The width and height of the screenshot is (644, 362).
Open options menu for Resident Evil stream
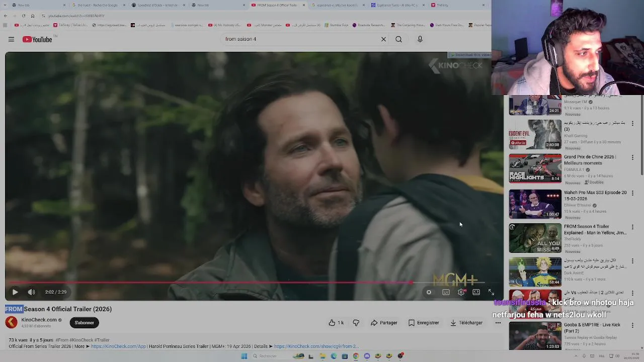tap(632, 123)
